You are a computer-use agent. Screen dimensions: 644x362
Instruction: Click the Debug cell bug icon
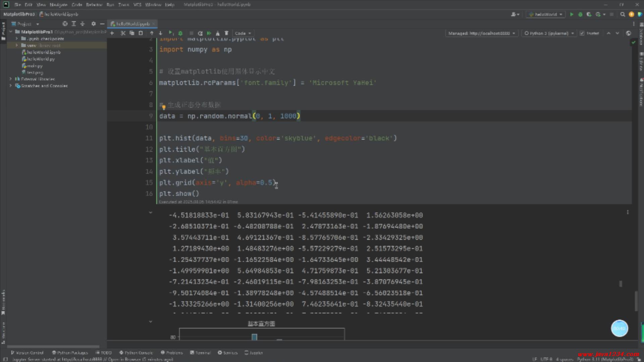click(180, 33)
